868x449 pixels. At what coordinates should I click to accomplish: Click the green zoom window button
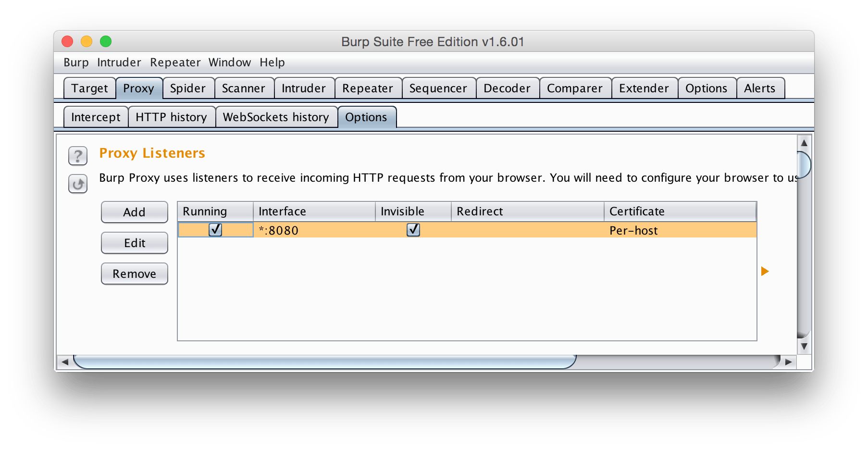[106, 42]
